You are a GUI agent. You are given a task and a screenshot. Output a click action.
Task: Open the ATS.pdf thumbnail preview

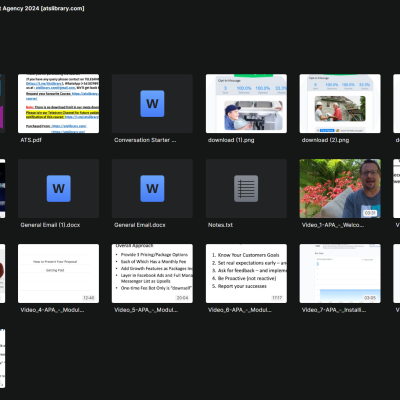58,103
